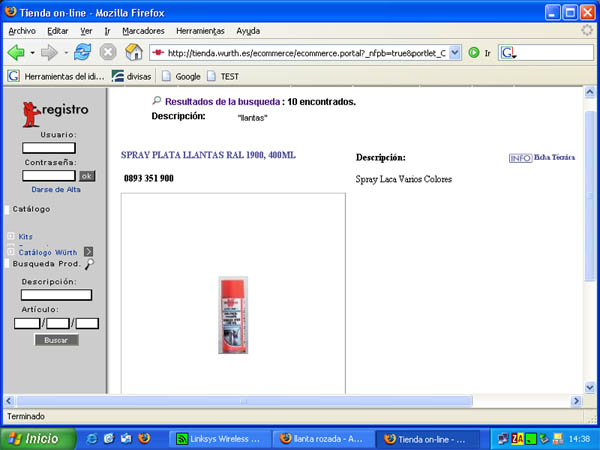The image size is (600, 450).
Task: Click the green Go (Ir) button
Action: click(x=474, y=52)
